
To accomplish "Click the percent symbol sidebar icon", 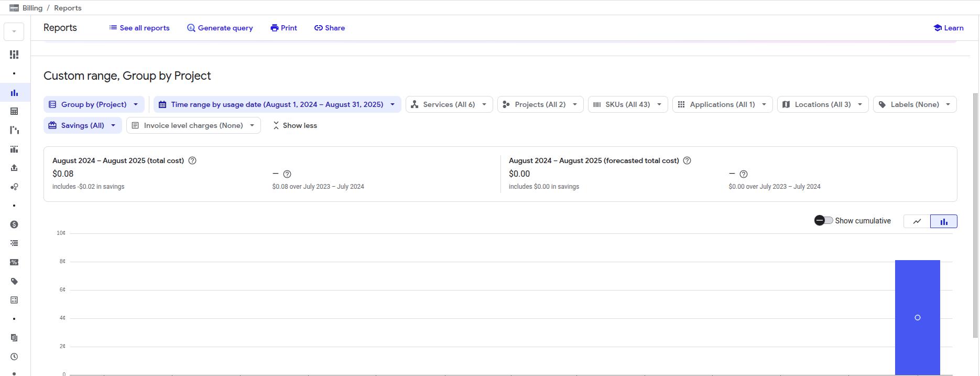I will click(14, 262).
